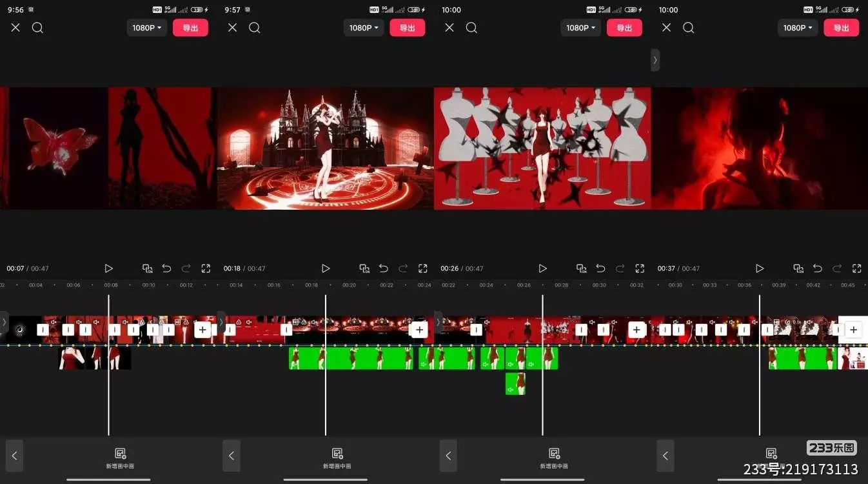This screenshot has height=484, width=868.
Task: Tap 新增画中画 in the 00:07 screenshot
Action: (120, 458)
